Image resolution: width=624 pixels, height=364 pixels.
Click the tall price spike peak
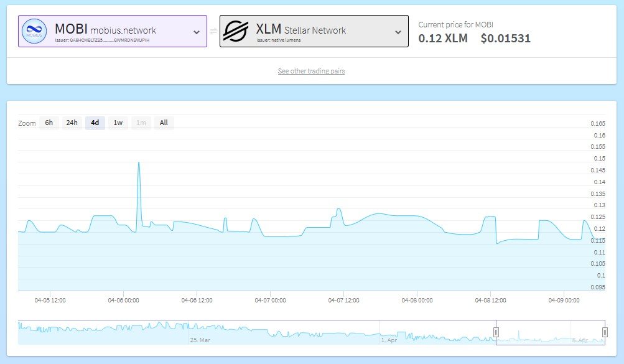pos(138,162)
